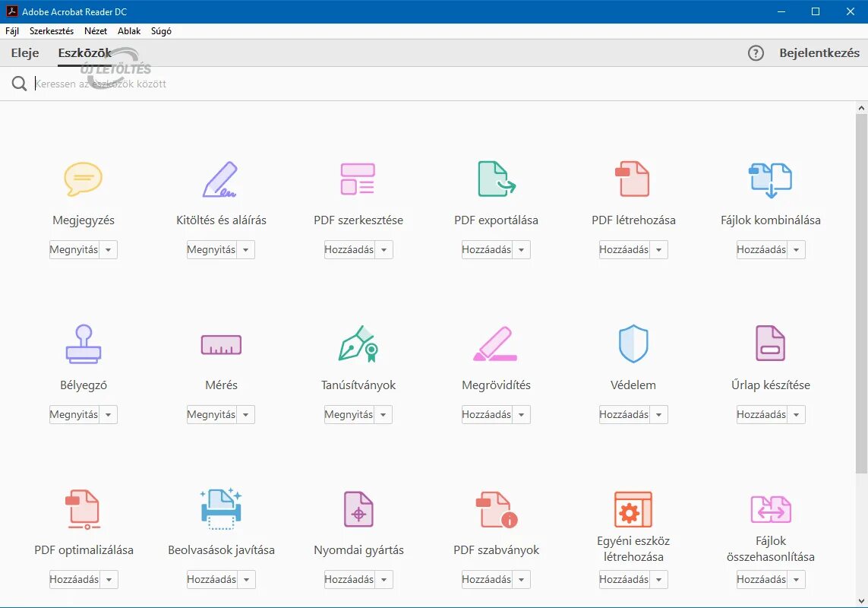Expand the dropdown arrow under Védelem

tap(658, 414)
